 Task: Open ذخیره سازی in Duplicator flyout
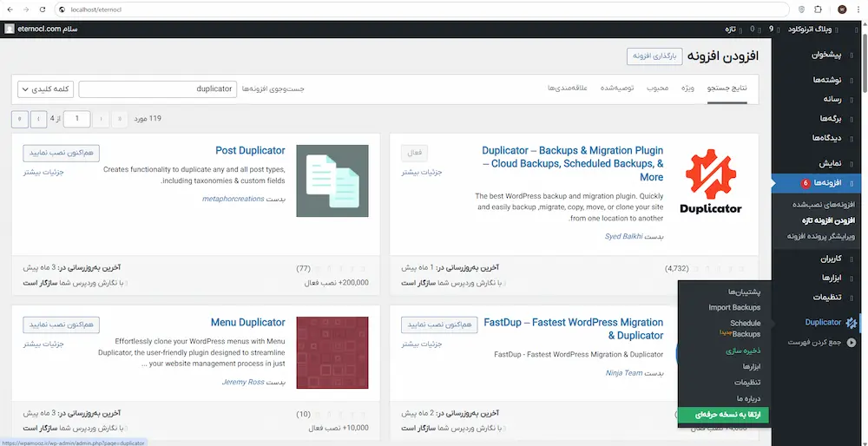coord(744,351)
